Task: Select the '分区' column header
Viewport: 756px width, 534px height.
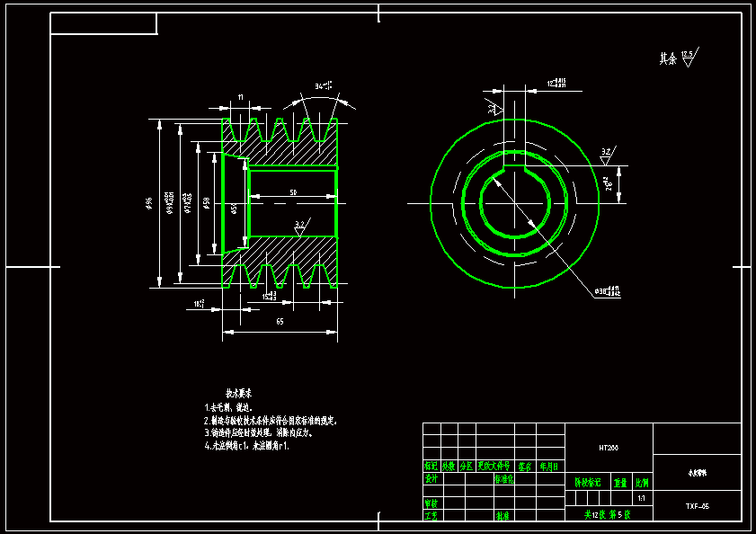Action: [x=467, y=466]
